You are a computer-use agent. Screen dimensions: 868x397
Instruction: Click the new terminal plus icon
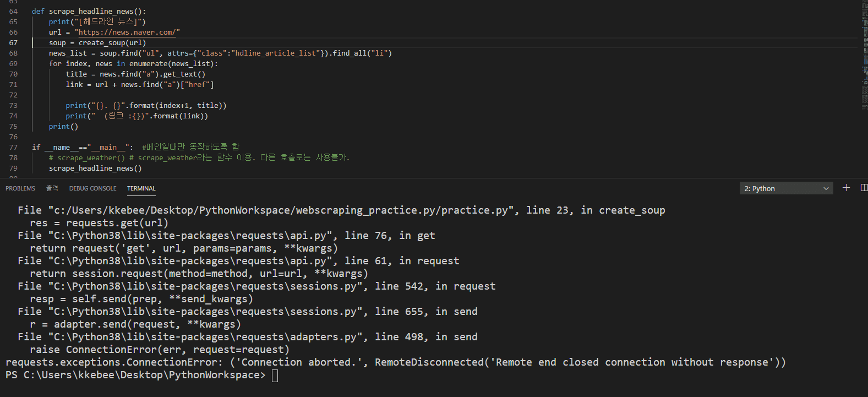(846, 188)
